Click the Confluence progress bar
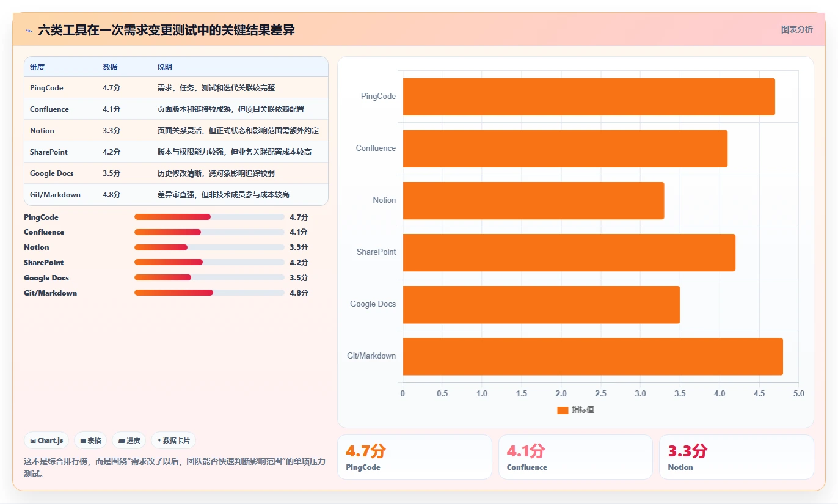The width and height of the screenshot is (838, 504). (209, 232)
